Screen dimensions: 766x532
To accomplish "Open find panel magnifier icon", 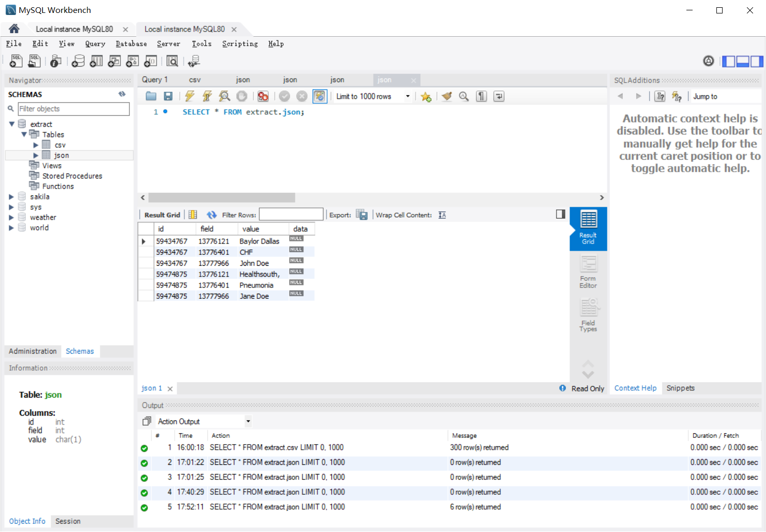I will pyautogui.click(x=464, y=96).
